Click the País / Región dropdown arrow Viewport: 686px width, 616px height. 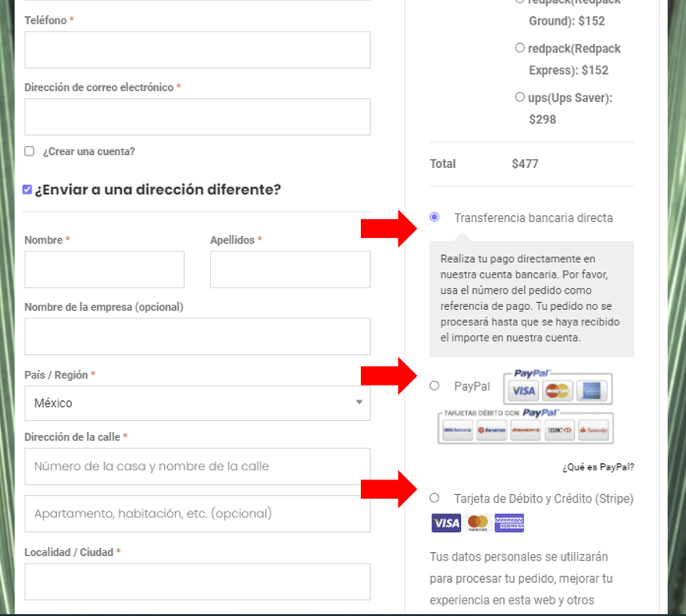(x=359, y=402)
